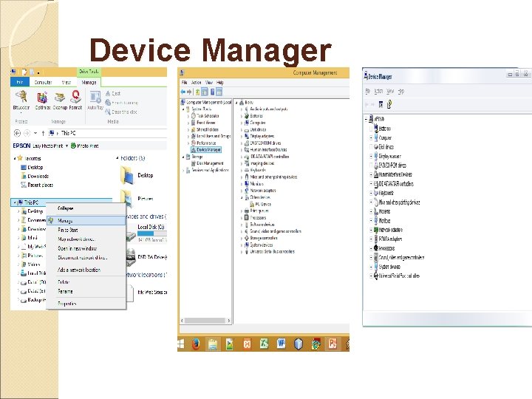Viewport: 532px width, 399px height.
Task: Click the BitLocker icon in File Explorer ribbon
Action: click(x=21, y=97)
